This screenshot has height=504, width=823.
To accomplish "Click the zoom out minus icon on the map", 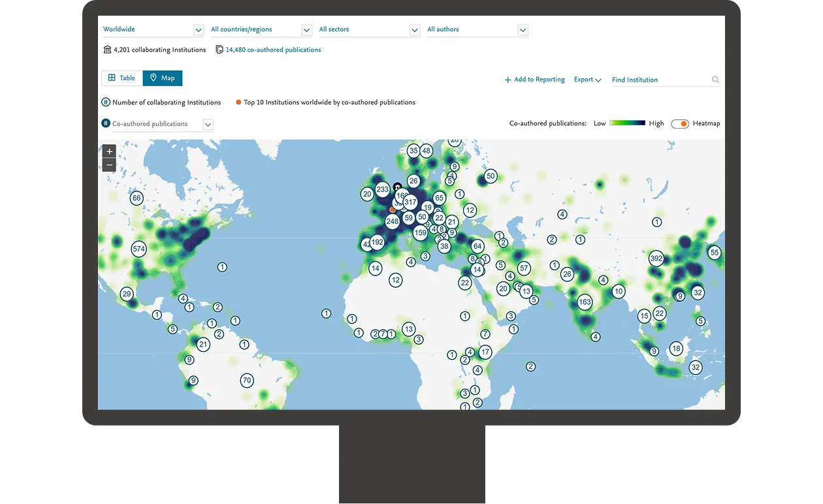I will pyautogui.click(x=108, y=165).
